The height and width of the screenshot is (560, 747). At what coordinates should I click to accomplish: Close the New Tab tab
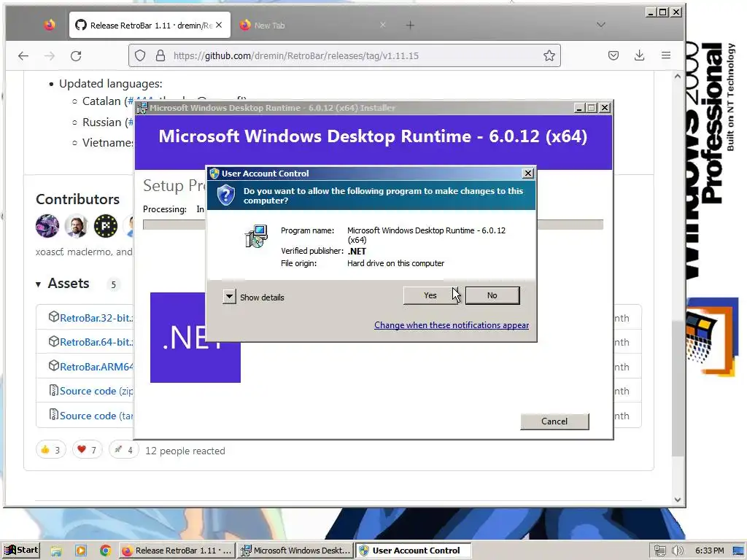[x=382, y=25]
